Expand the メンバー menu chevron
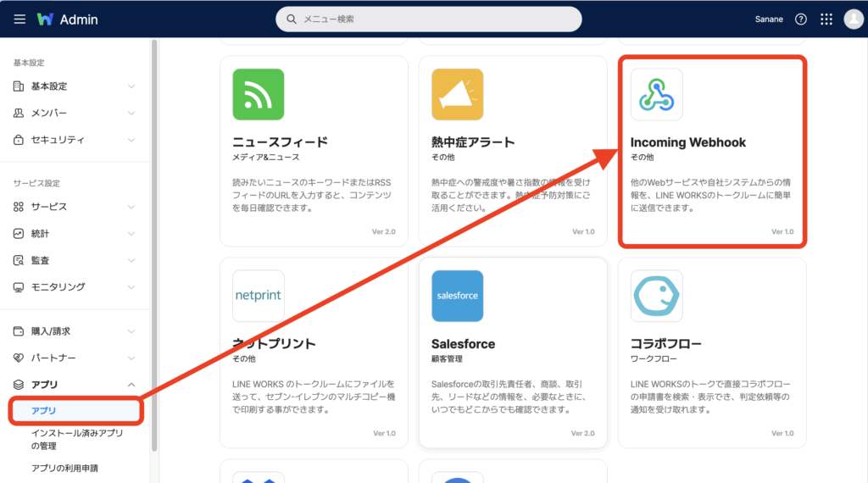 [131, 113]
